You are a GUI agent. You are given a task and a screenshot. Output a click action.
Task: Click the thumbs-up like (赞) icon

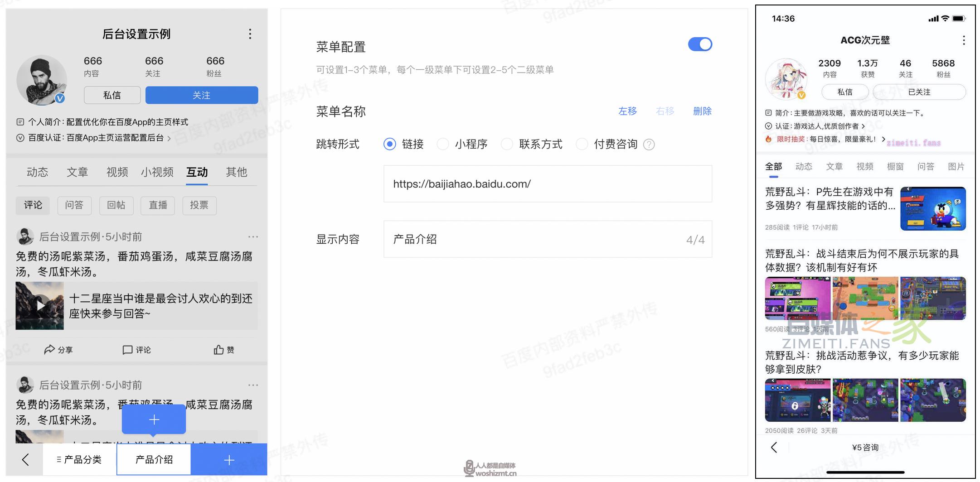coord(219,350)
